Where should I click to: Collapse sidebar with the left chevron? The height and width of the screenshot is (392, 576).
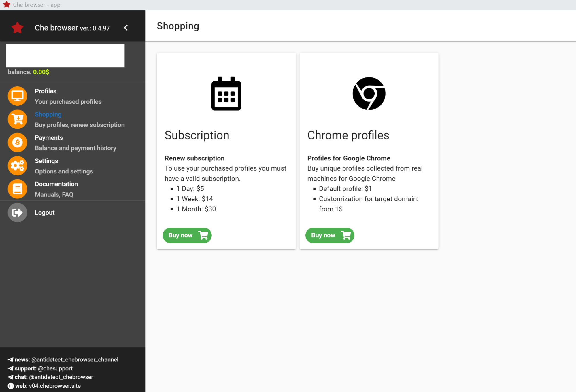[x=126, y=28]
